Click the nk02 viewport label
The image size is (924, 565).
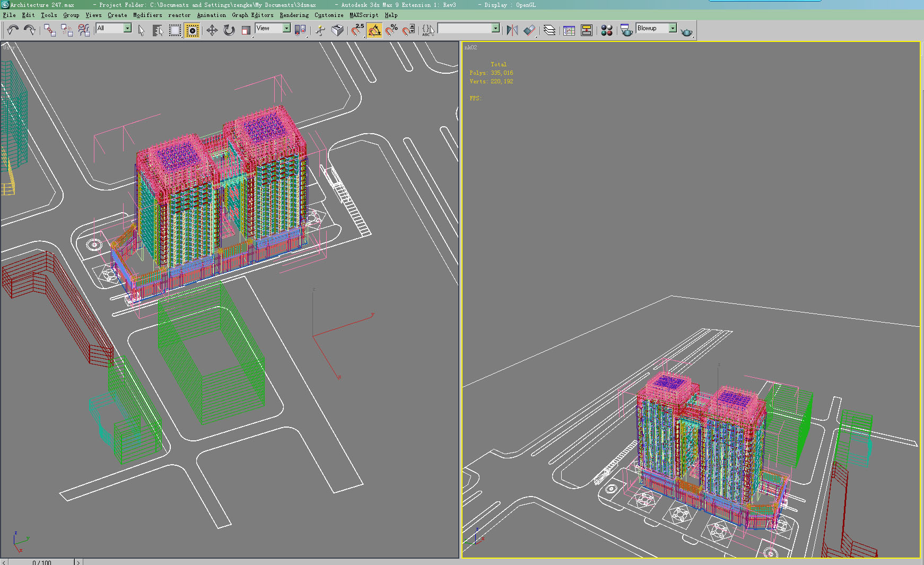tap(470, 48)
